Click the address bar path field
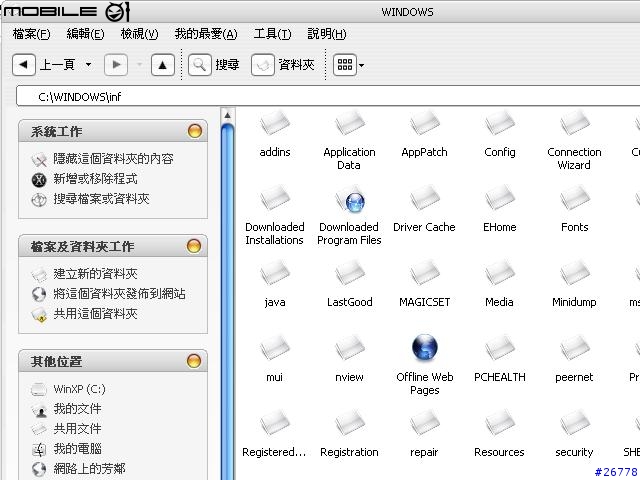The image size is (640, 480). pyautogui.click(x=328, y=96)
